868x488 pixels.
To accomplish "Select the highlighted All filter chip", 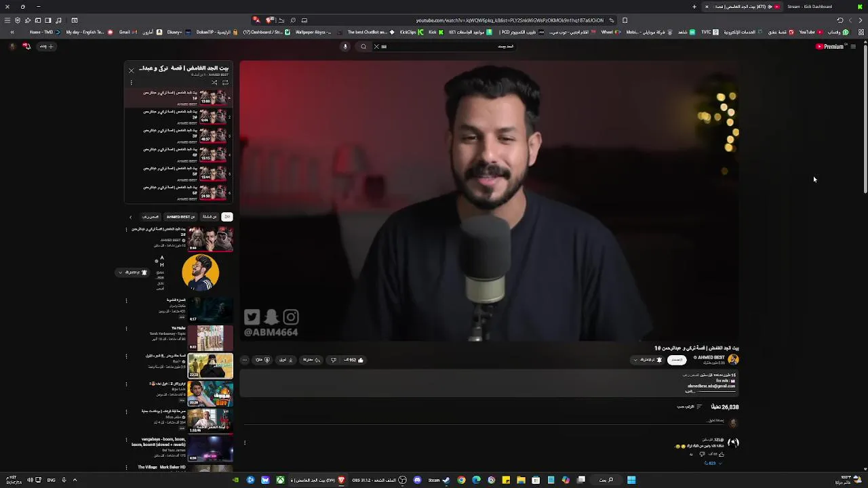I will click(227, 217).
